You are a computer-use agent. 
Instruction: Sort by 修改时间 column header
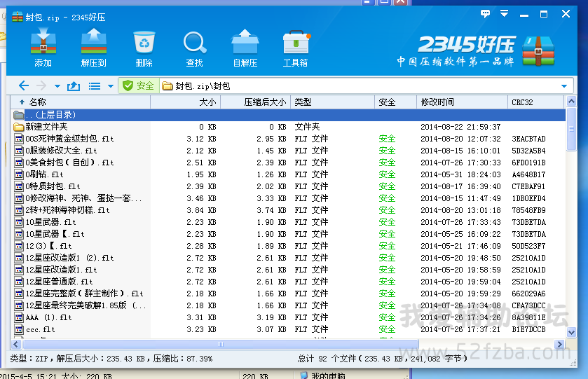coord(462,102)
